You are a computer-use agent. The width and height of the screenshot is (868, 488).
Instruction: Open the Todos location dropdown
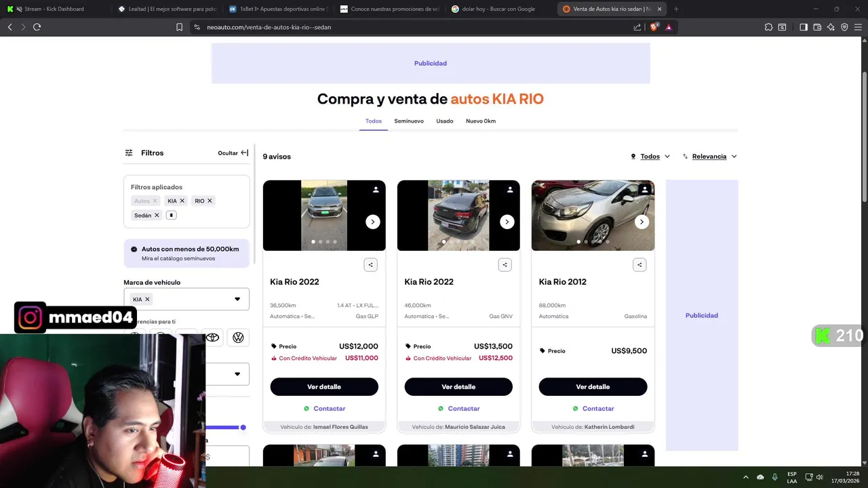[650, 157]
